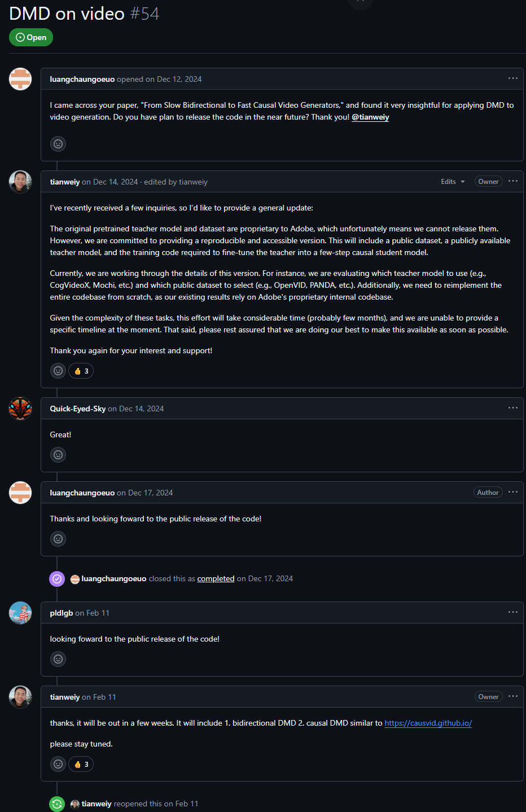
Task: Open options menu for the opening comment
Action: click(x=512, y=78)
